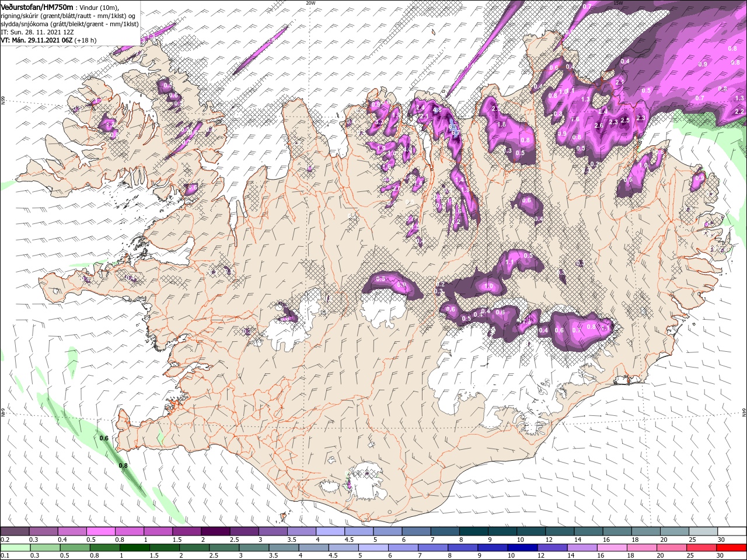This screenshot has height=560, width=747.
Task: Click the "(+18 h)" forecast offset text
Action: click(85, 40)
